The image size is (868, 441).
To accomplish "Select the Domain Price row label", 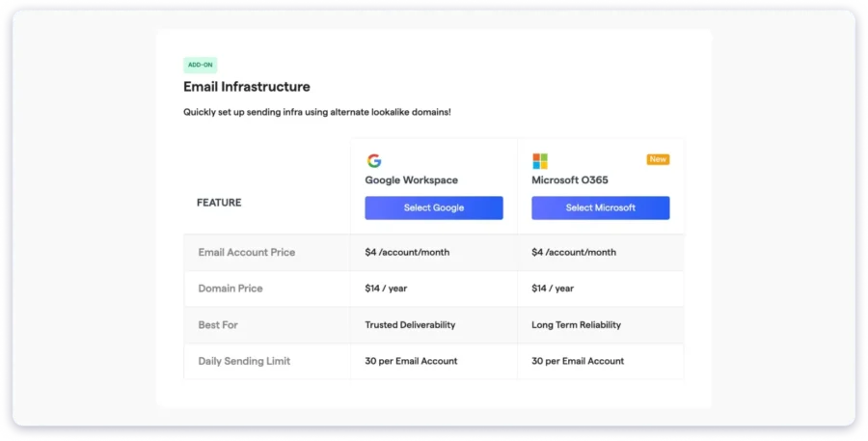I will (x=231, y=289).
